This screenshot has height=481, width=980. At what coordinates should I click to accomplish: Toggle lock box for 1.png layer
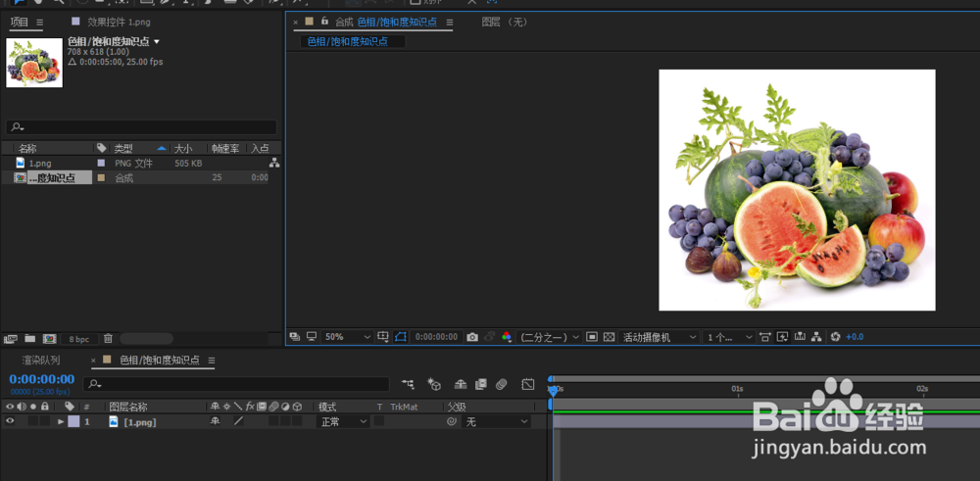[x=45, y=421]
